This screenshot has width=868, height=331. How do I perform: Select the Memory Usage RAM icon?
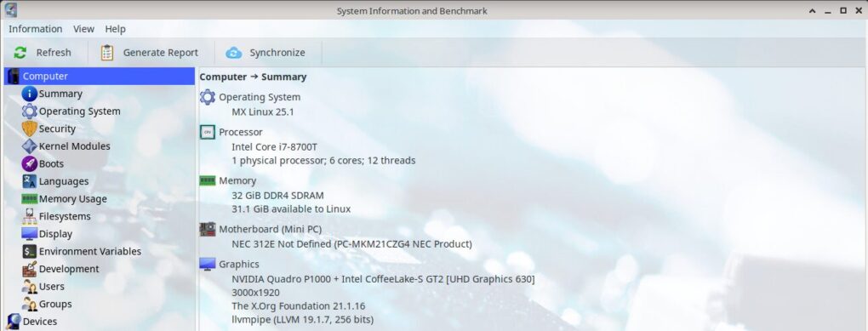click(x=29, y=199)
